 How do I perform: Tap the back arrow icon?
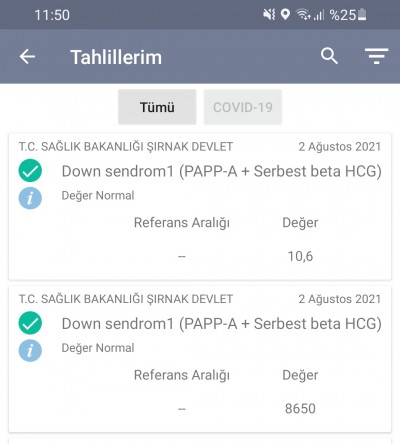point(27,56)
